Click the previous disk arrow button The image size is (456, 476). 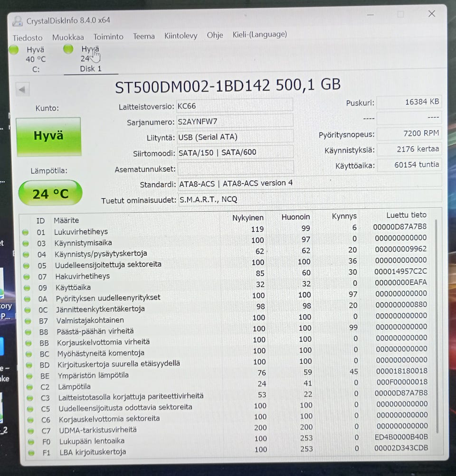[22, 90]
